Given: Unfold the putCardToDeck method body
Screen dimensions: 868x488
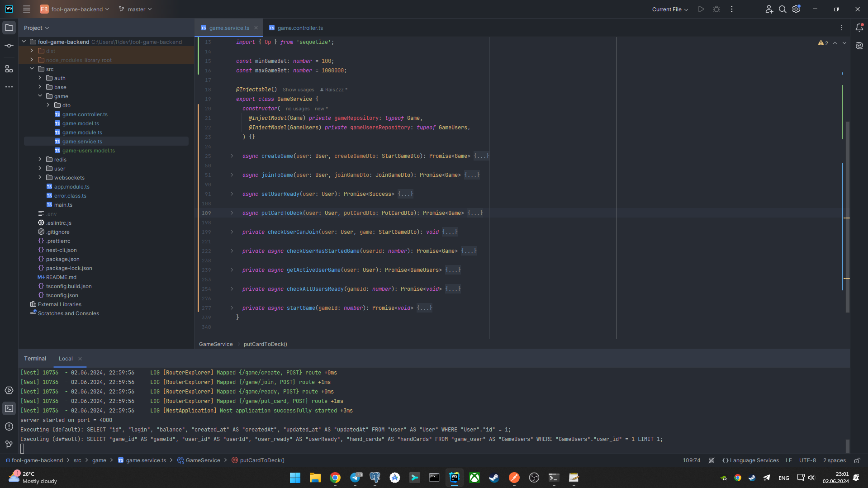Looking at the screenshot, I should (x=232, y=213).
